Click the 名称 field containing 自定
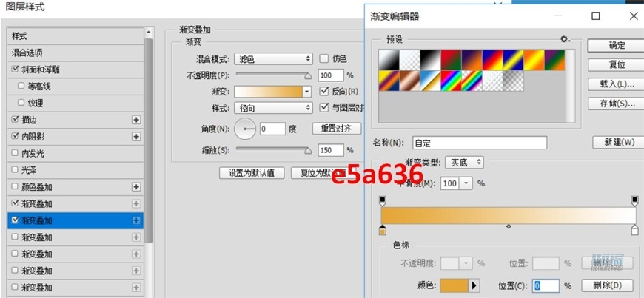 [480, 143]
